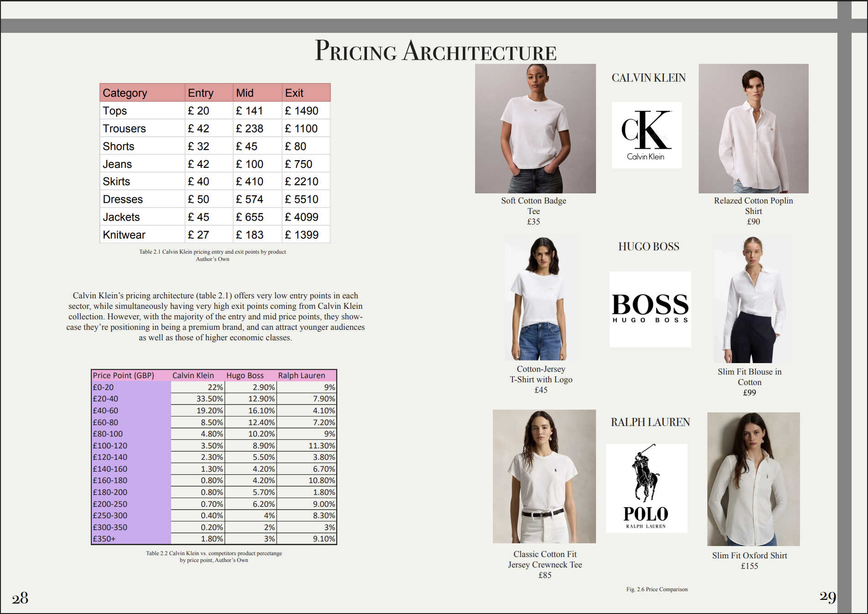Click the £ 5510 Dresses exit price
The height and width of the screenshot is (614, 868).
pyautogui.click(x=302, y=199)
